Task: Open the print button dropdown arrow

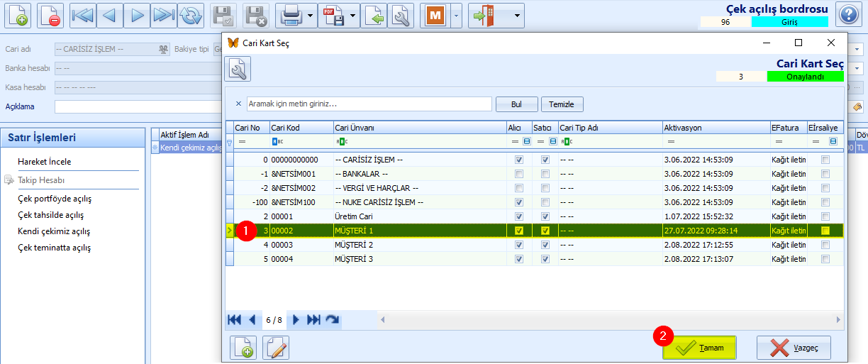Action: click(311, 15)
